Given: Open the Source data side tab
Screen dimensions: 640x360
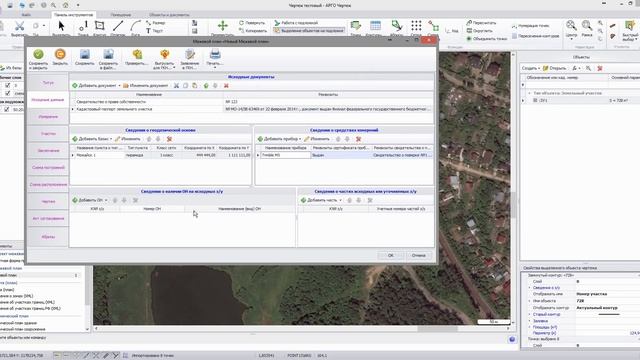Looking at the screenshot, I should click(48, 100).
